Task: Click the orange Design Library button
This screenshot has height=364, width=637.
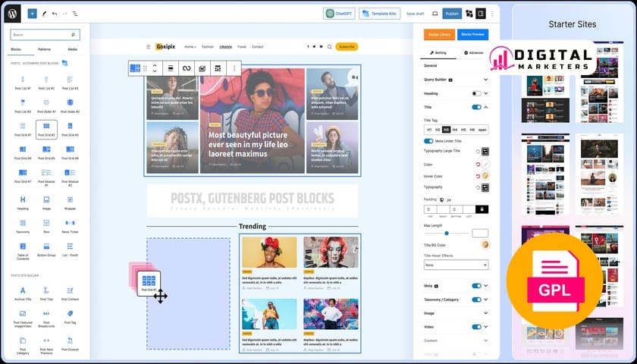Action: coord(438,34)
